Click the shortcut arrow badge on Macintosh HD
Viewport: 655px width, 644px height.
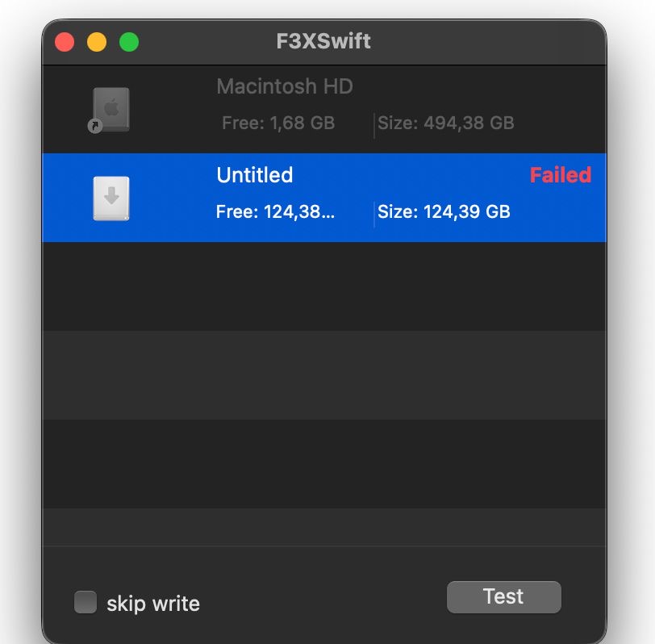[x=95, y=126]
